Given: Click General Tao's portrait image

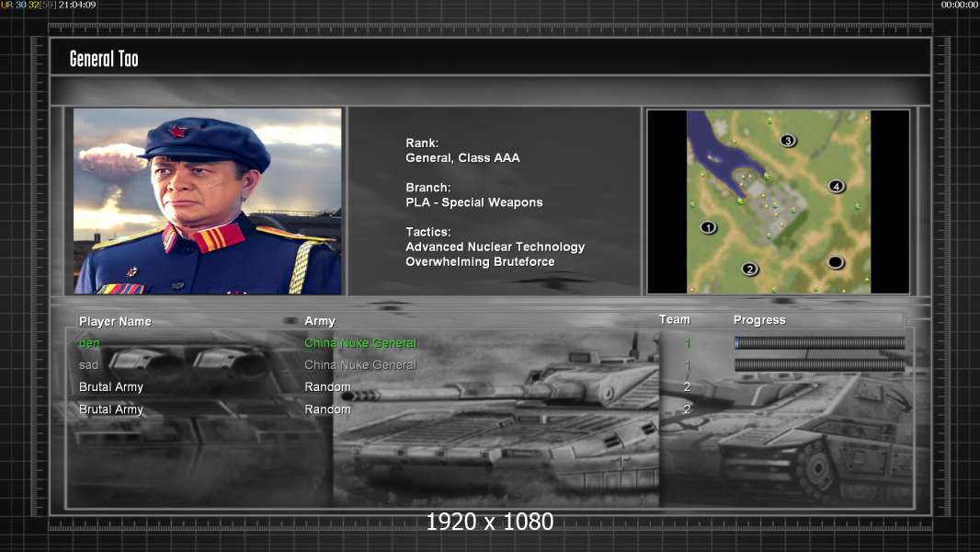Looking at the screenshot, I should pos(207,201).
